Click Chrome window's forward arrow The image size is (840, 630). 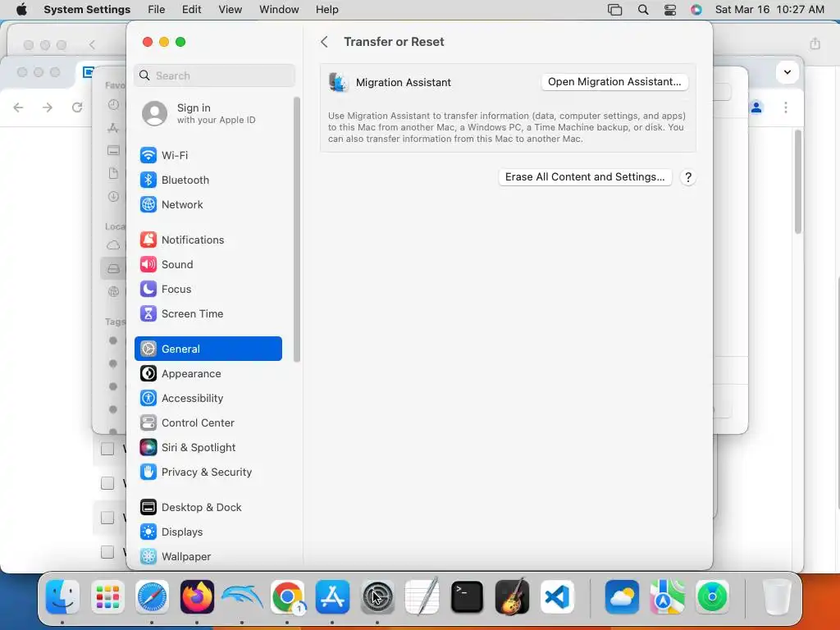pyautogui.click(x=48, y=107)
